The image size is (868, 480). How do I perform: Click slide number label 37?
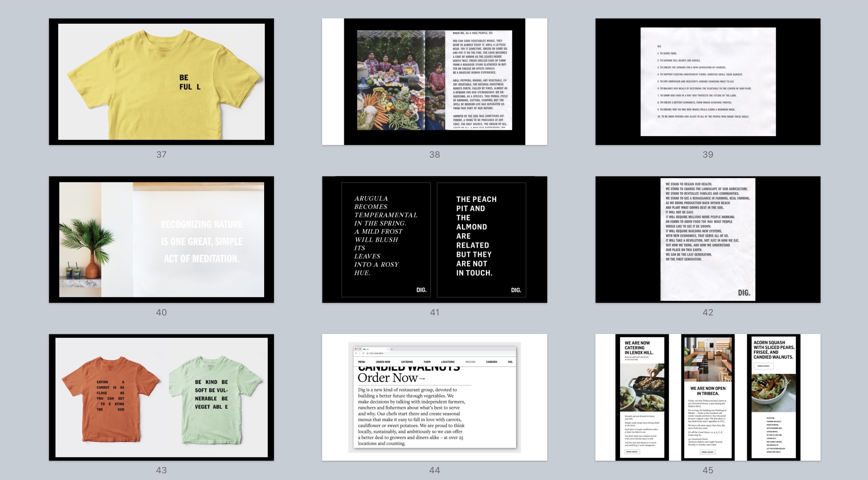161,154
